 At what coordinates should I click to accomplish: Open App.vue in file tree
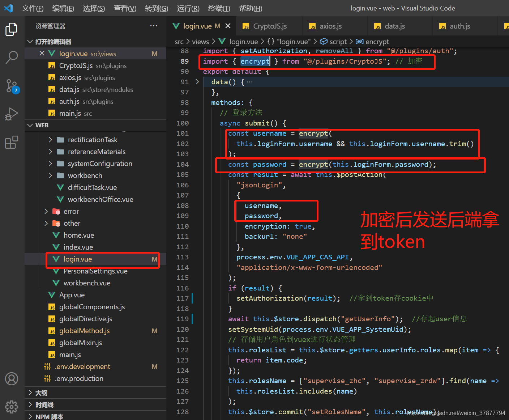95,295
